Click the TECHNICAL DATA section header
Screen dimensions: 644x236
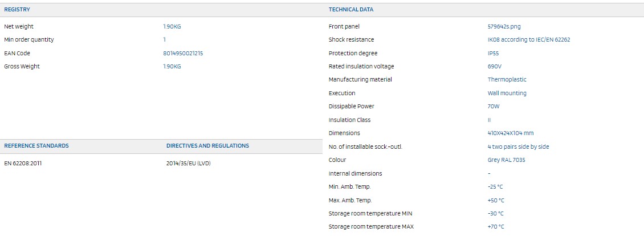pos(351,10)
